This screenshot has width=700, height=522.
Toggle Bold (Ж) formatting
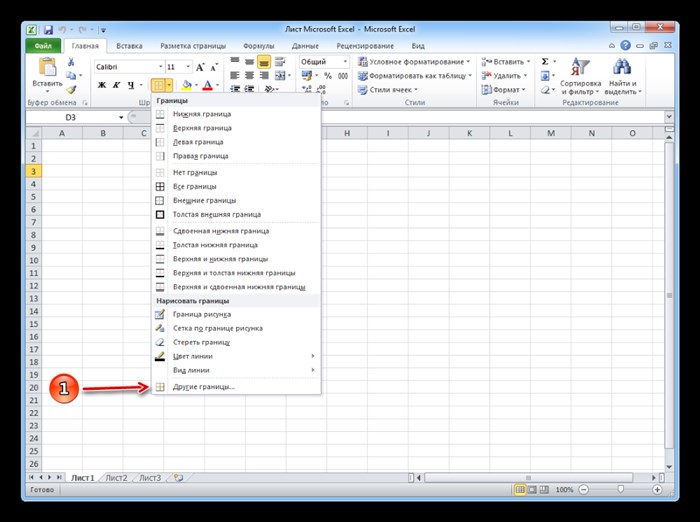coord(102,85)
